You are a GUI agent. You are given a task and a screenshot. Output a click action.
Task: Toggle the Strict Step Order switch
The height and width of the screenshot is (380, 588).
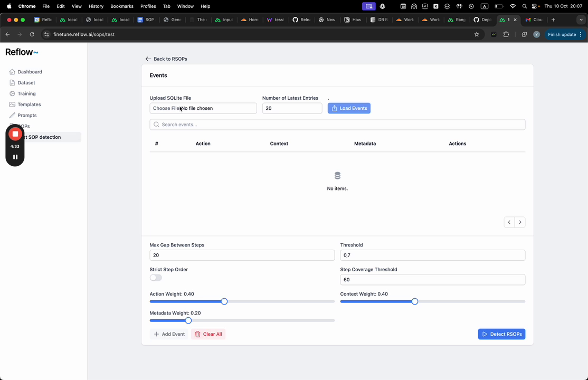point(156,278)
